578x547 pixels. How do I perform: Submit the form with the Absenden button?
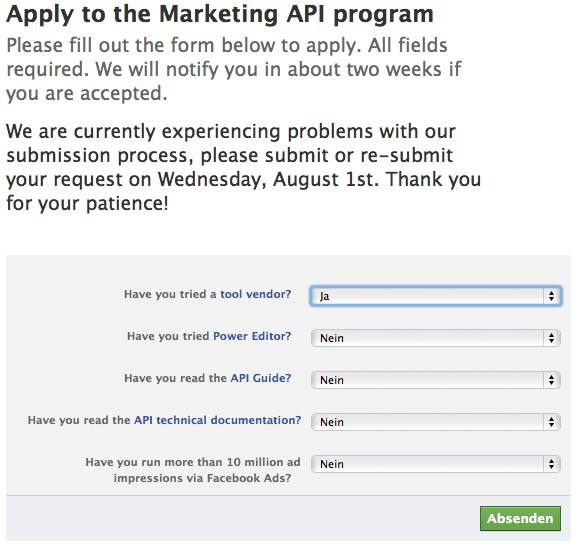click(520, 518)
